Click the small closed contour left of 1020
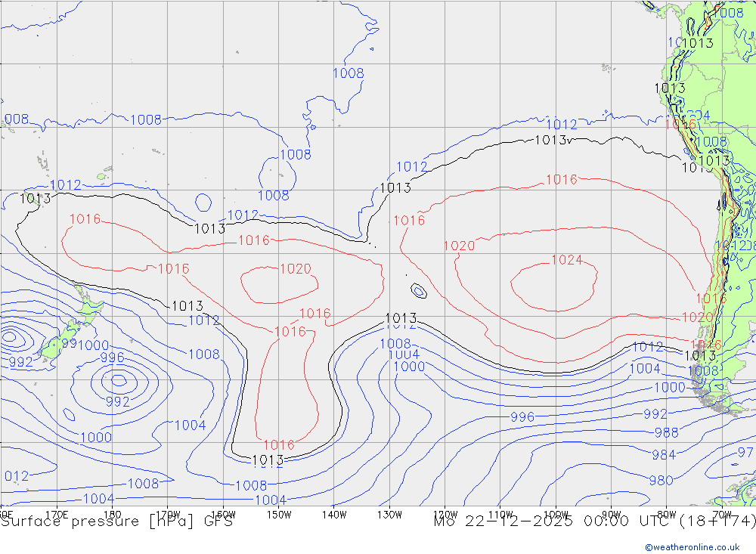The height and width of the screenshot is (554, 756). tap(419, 291)
